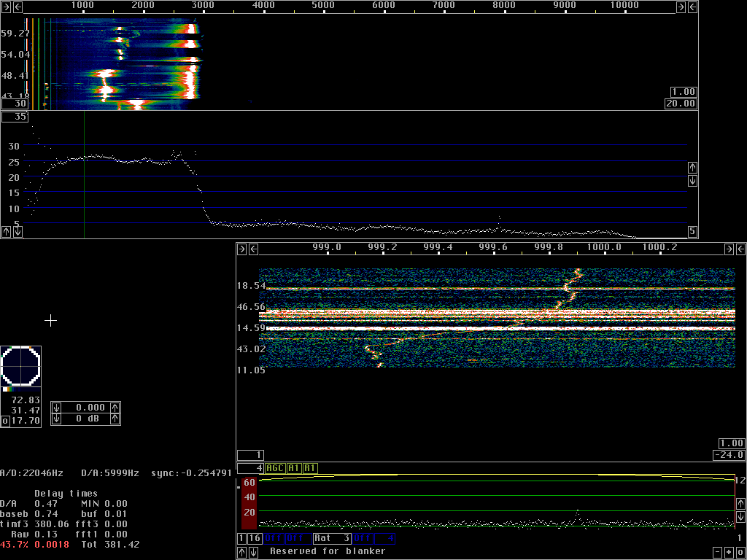747x560 pixels.
Task: Click the 'sync:-0.254791' status text
Action: point(192,472)
